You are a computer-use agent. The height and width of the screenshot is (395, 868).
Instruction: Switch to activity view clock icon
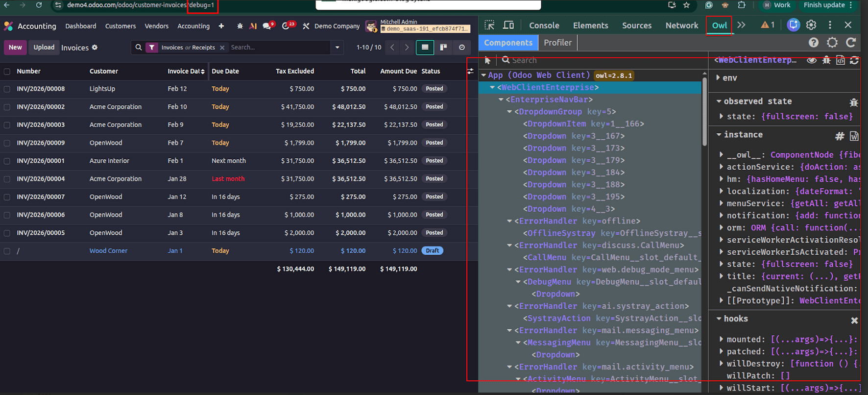[461, 47]
